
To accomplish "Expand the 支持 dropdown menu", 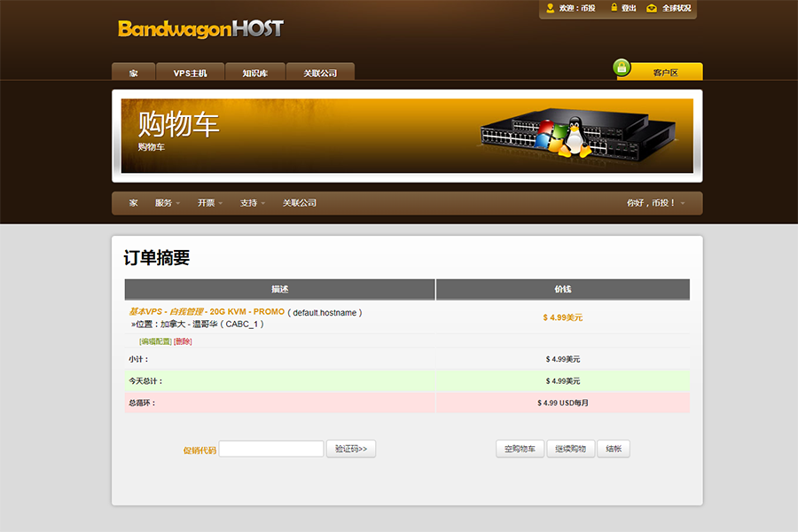I will pos(253,203).
